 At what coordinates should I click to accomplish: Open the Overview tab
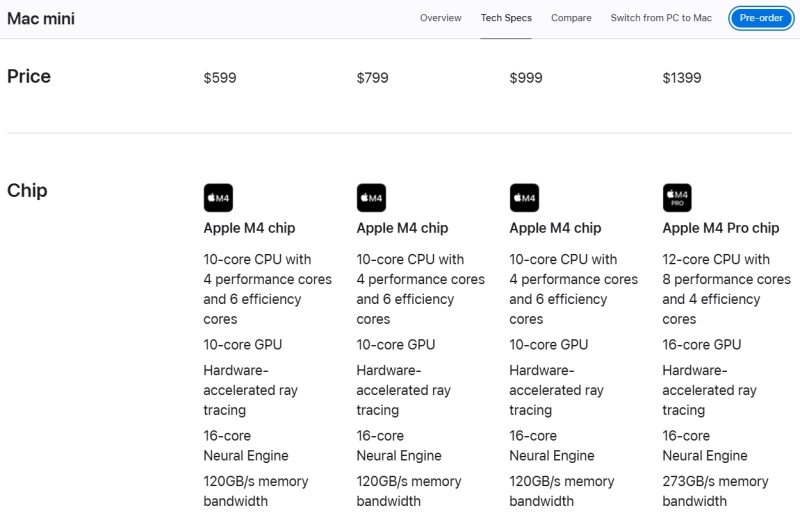click(x=440, y=18)
